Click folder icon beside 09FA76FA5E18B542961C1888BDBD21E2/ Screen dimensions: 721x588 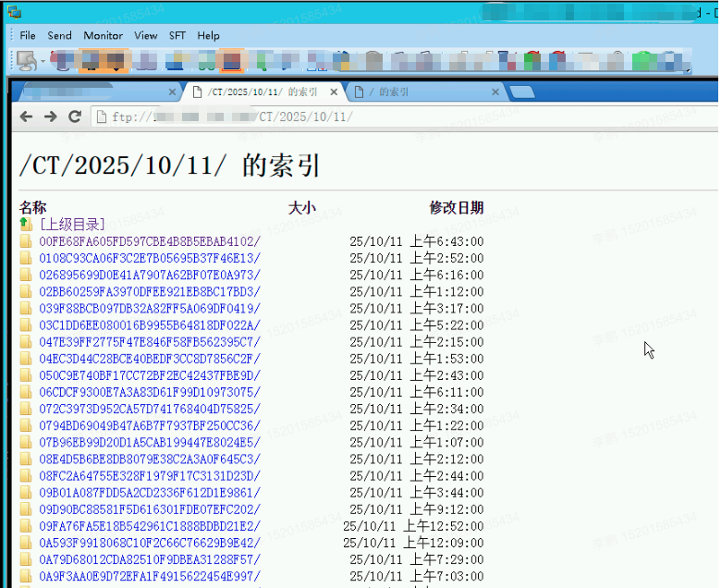coord(26,526)
